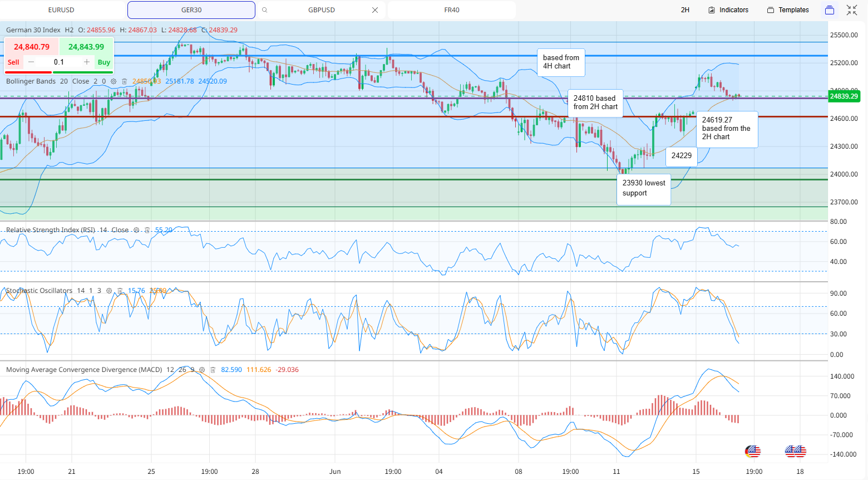Image resolution: width=868 pixels, height=480 pixels.
Task: Click the 0.1 lot size field
Action: 59,62
